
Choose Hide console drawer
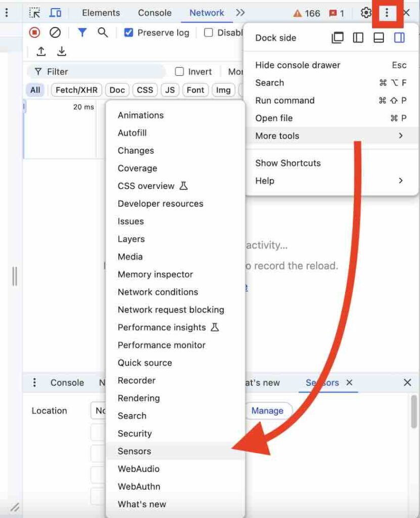330,65
